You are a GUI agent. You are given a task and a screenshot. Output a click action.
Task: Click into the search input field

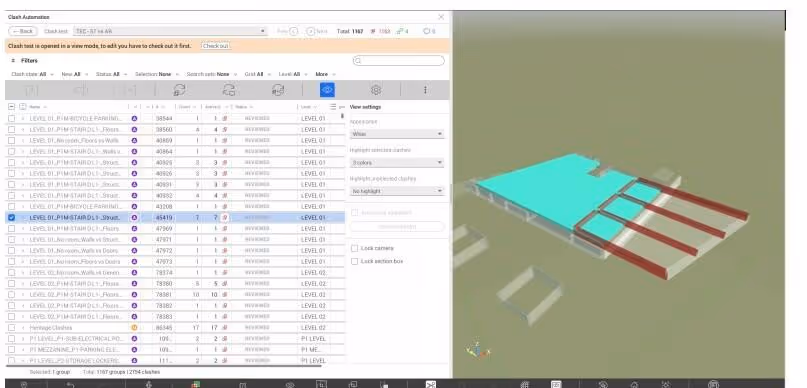point(398,61)
